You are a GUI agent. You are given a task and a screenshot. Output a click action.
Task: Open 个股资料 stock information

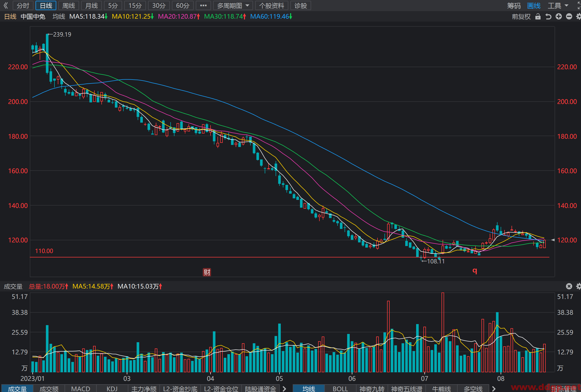(272, 5)
